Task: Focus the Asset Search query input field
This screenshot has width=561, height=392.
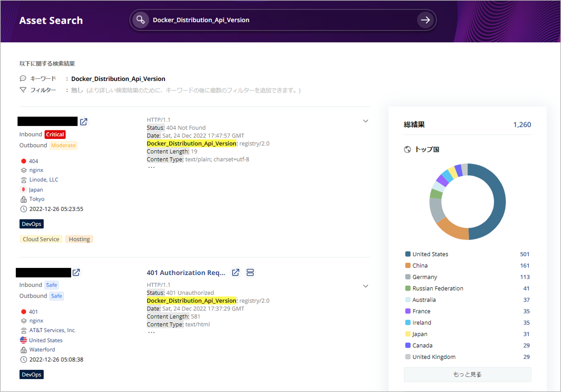Action: tap(281, 20)
